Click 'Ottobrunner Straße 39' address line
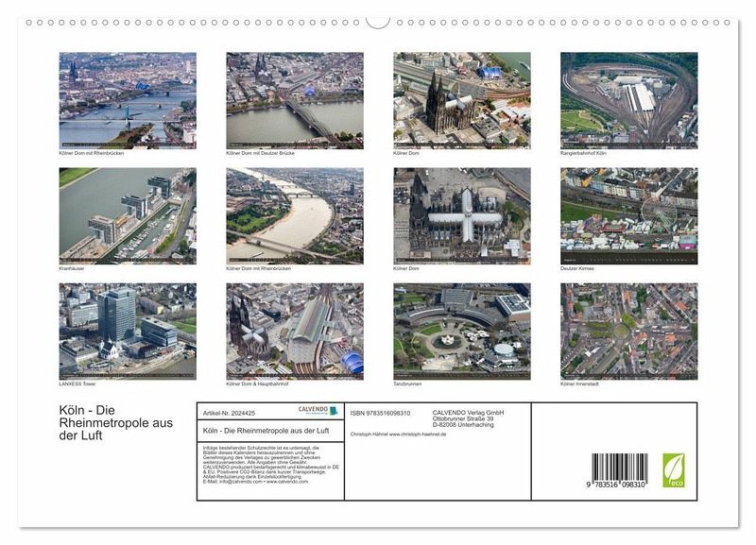This screenshot has width=756, height=545. click(463, 418)
